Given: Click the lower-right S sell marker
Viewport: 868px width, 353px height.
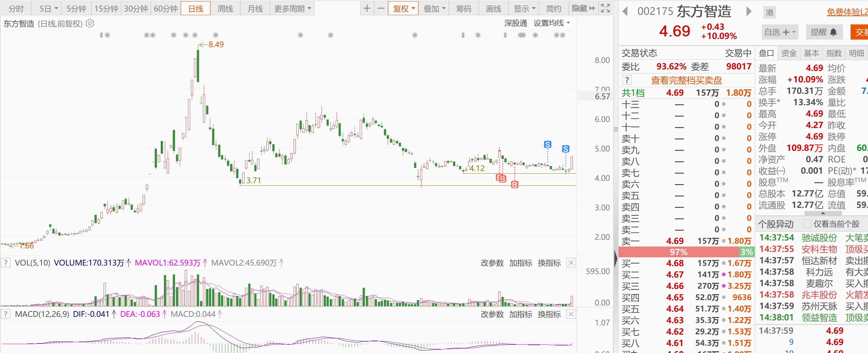Looking at the screenshot, I should pyautogui.click(x=566, y=149).
